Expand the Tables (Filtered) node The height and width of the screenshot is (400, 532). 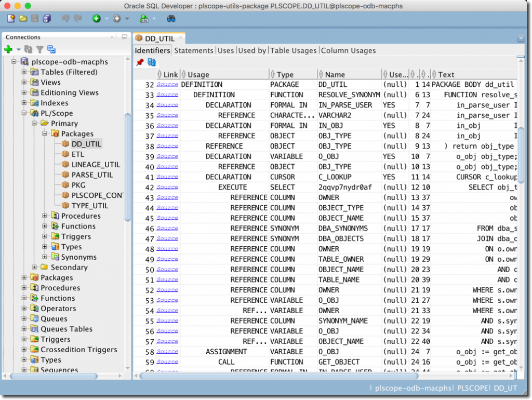[24, 72]
